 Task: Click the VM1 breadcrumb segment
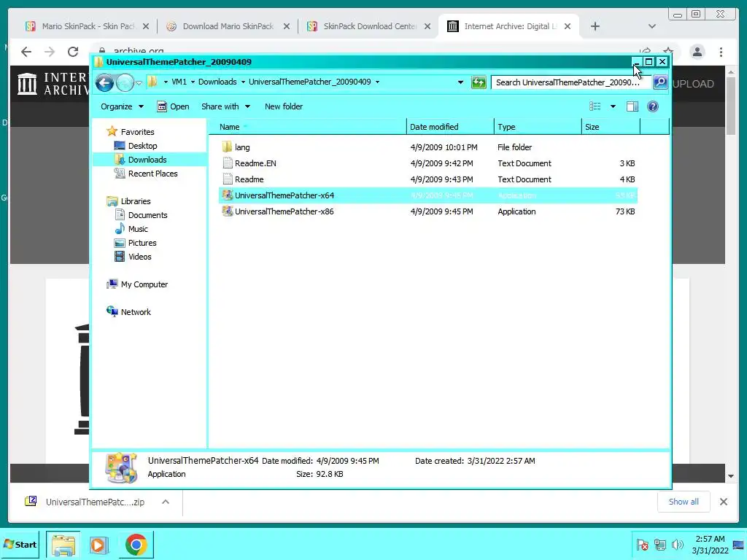pos(179,82)
